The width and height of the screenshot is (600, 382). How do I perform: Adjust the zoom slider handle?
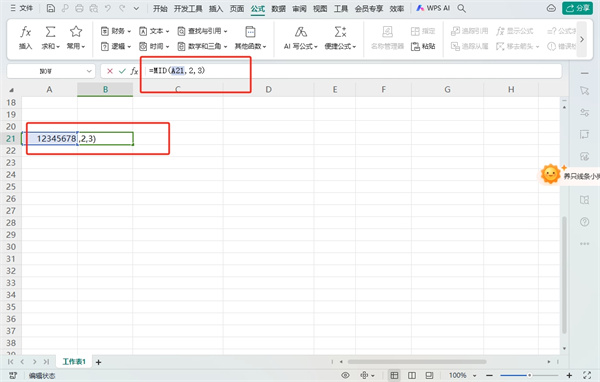pyautogui.click(x=530, y=375)
